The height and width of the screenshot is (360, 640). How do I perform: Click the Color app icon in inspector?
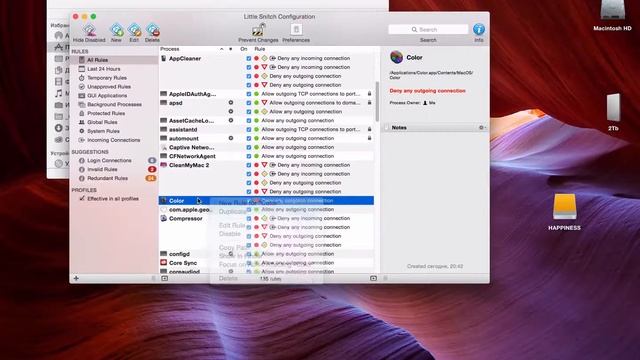coord(396,57)
